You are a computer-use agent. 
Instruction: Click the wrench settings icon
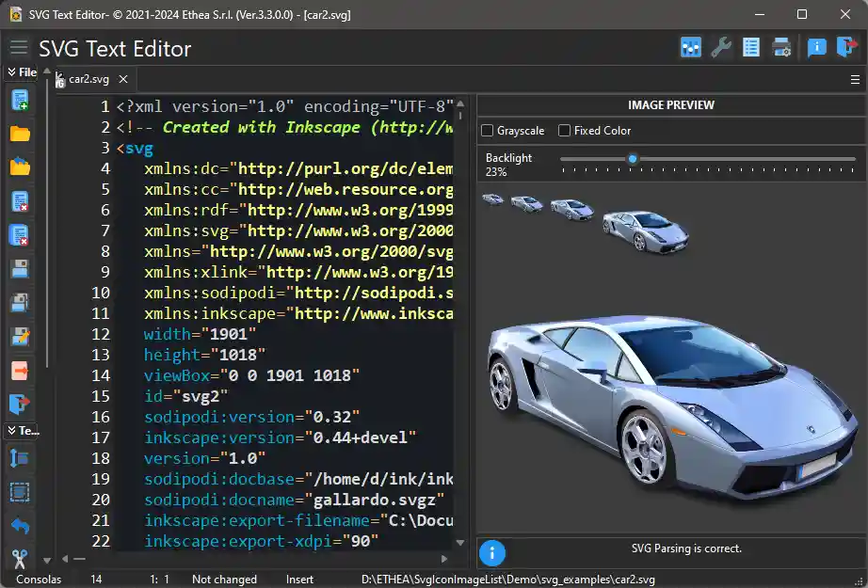[x=721, y=48]
